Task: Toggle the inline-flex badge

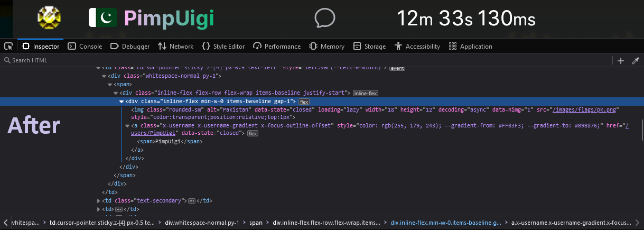Action: [x=366, y=94]
